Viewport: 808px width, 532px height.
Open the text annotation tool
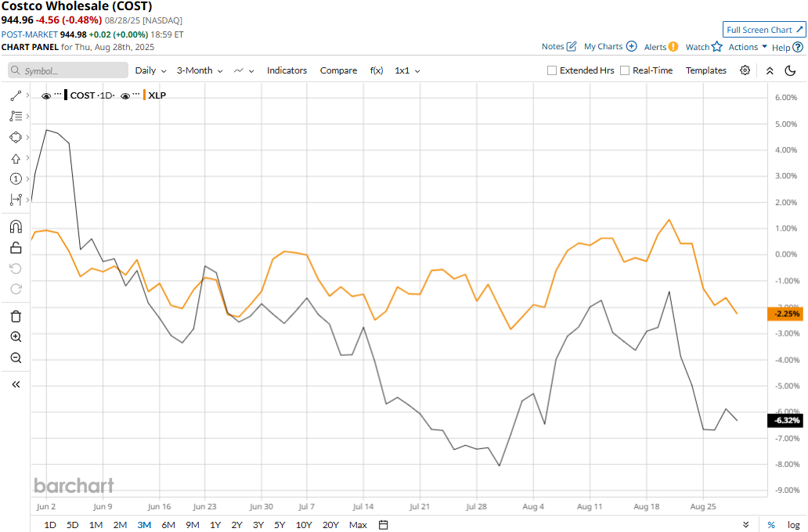click(x=16, y=117)
